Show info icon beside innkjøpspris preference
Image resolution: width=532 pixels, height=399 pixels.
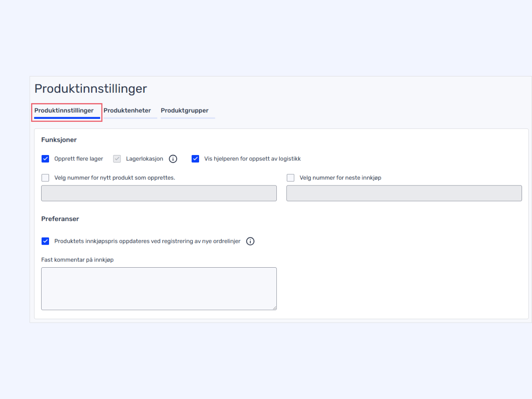click(250, 241)
